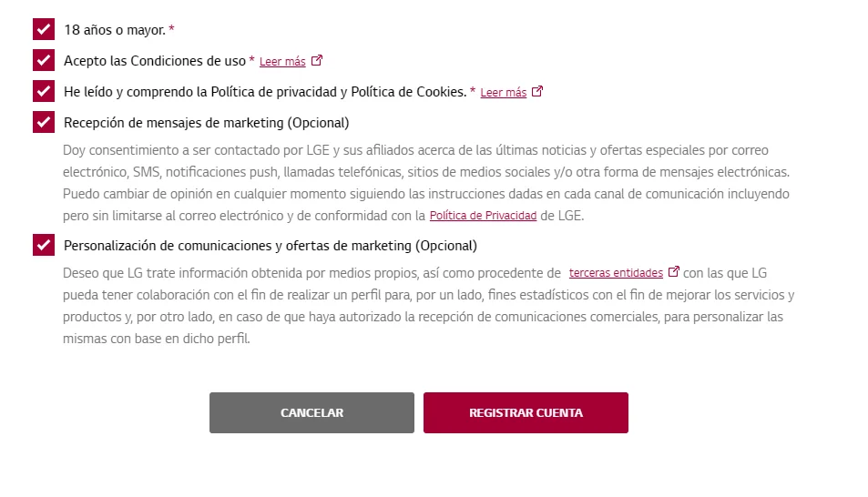Follow Leer más link for Política de Cookies
The width and height of the screenshot is (868, 497).
click(x=503, y=93)
